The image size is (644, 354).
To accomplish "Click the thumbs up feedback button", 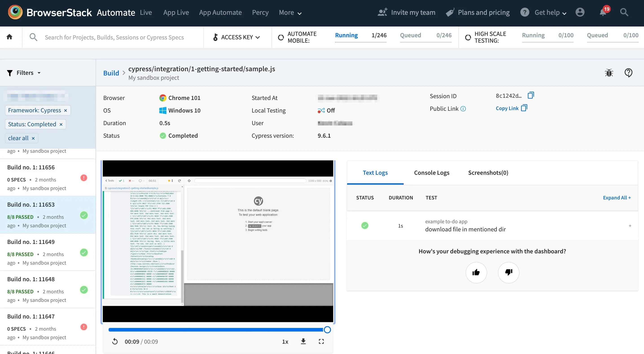I will (476, 272).
